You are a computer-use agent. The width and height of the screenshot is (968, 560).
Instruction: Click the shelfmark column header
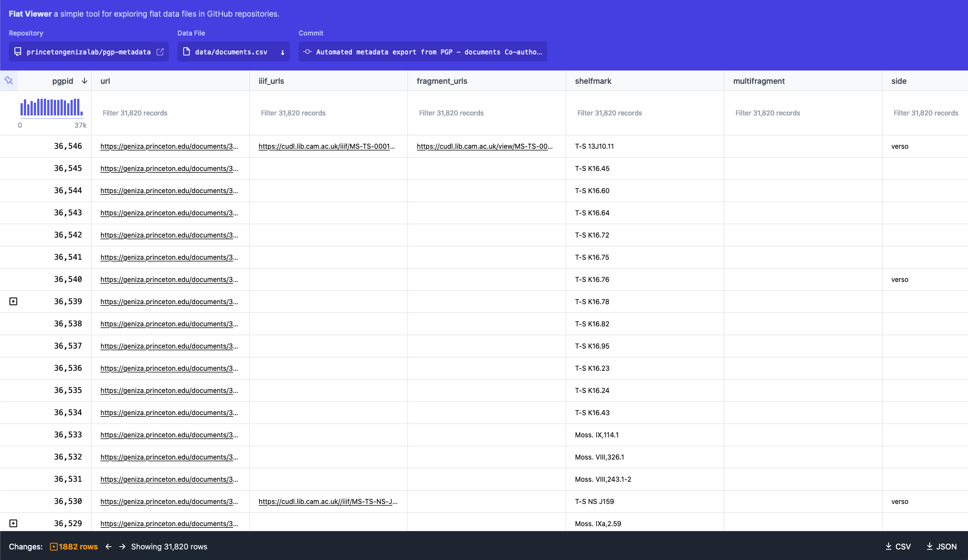(x=645, y=81)
